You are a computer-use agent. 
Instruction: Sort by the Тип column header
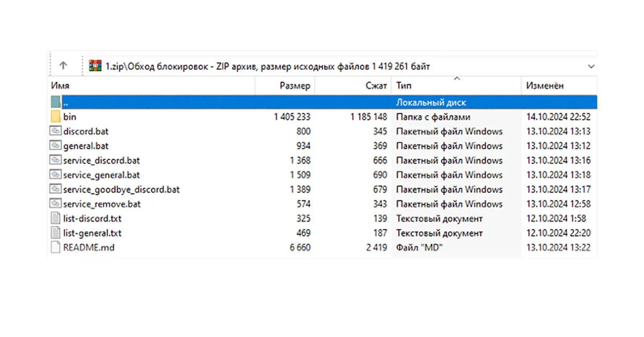[x=457, y=85]
